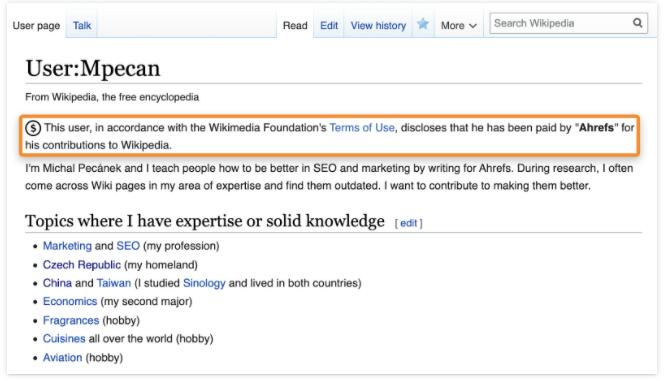The width and height of the screenshot is (665, 381).
Task: Open the Taiwan link
Action: pyautogui.click(x=114, y=283)
